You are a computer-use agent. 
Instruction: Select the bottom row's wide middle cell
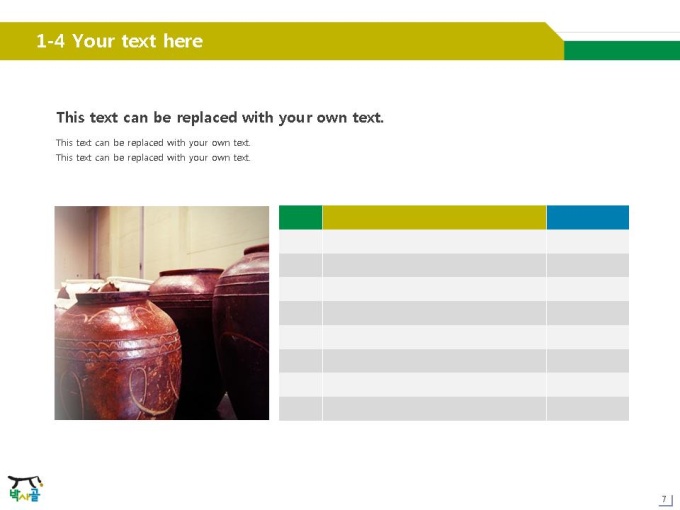click(x=434, y=409)
